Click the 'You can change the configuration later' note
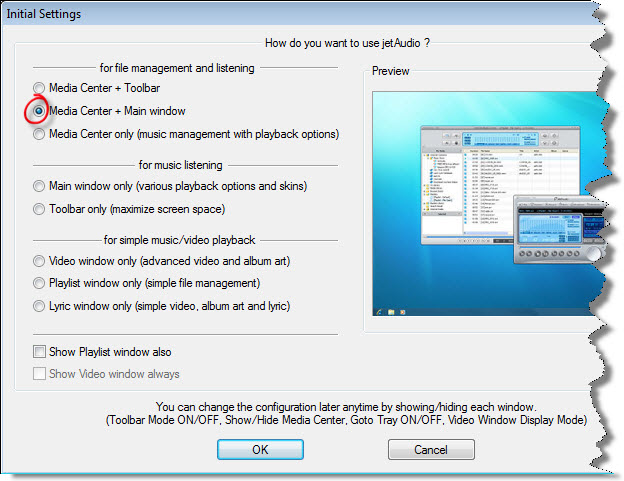The height and width of the screenshot is (481, 624). point(346,407)
